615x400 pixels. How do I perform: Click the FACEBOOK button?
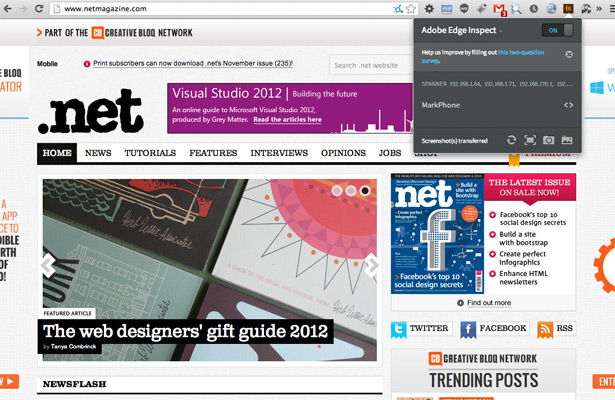click(x=495, y=329)
